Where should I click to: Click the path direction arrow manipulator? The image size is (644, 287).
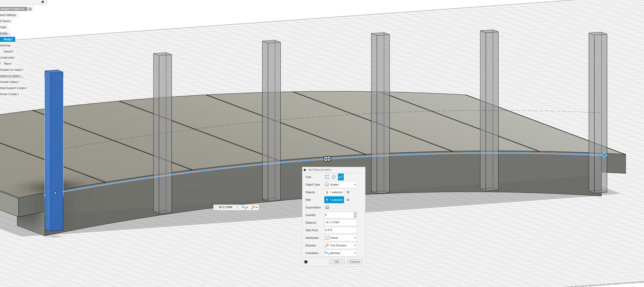point(604,155)
